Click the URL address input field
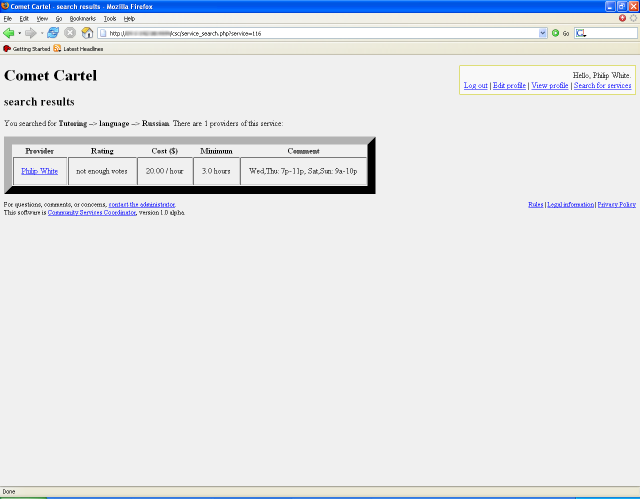 pyautogui.click(x=322, y=33)
